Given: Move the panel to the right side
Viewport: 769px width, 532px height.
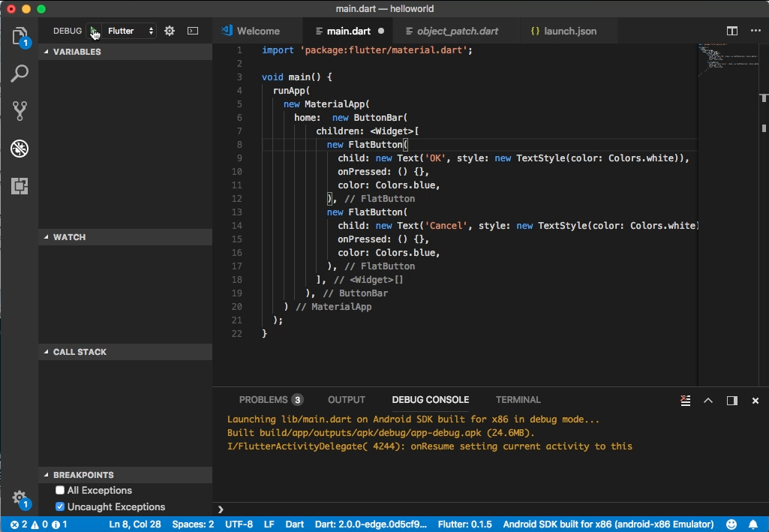Looking at the screenshot, I should 731,401.
